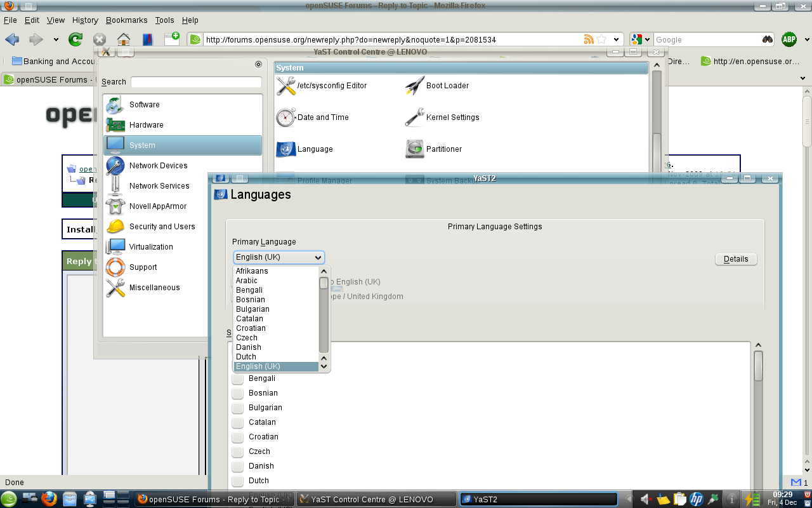Launch the Boot Loader module
This screenshot has height=508, width=812.
437,86
